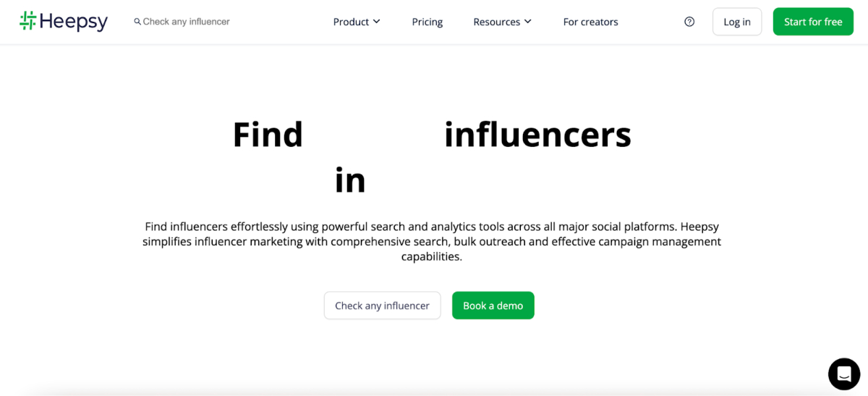868x396 pixels.
Task: Click the Heepsy wordmark text
Action: pos(73,22)
